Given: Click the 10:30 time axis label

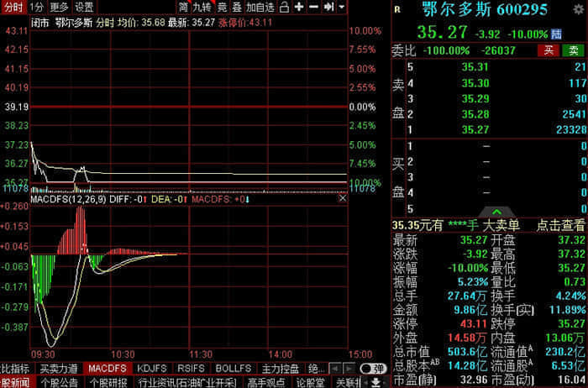Looking at the screenshot, I should (123, 354).
